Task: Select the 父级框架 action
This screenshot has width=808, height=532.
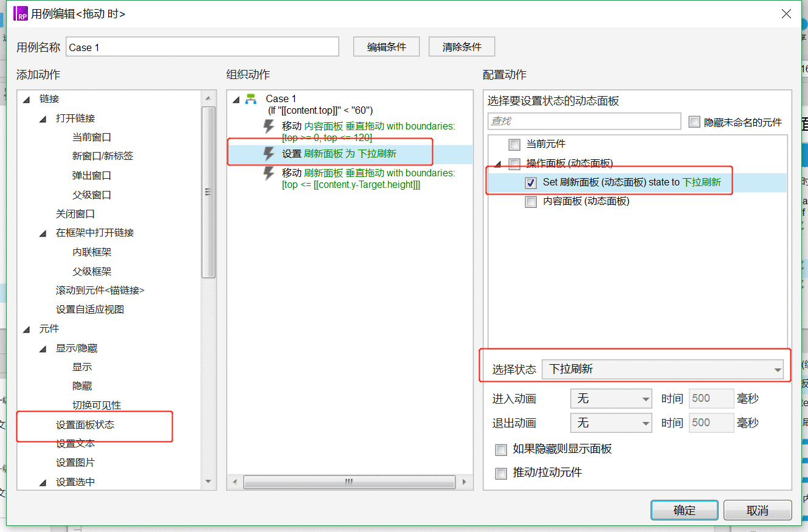Action: click(92, 272)
